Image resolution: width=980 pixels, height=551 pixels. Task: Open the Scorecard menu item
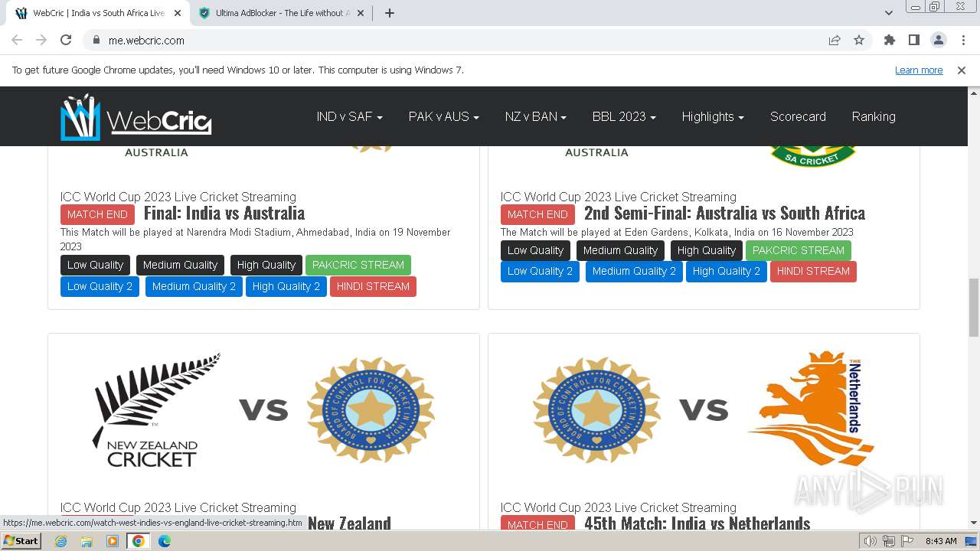[798, 116]
